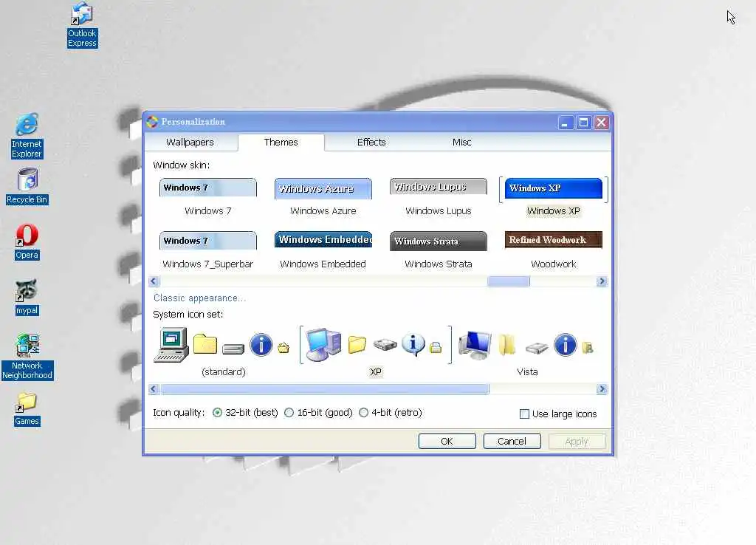This screenshot has height=545, width=756.
Task: Select the Opera desktop shortcut
Action: (x=27, y=242)
